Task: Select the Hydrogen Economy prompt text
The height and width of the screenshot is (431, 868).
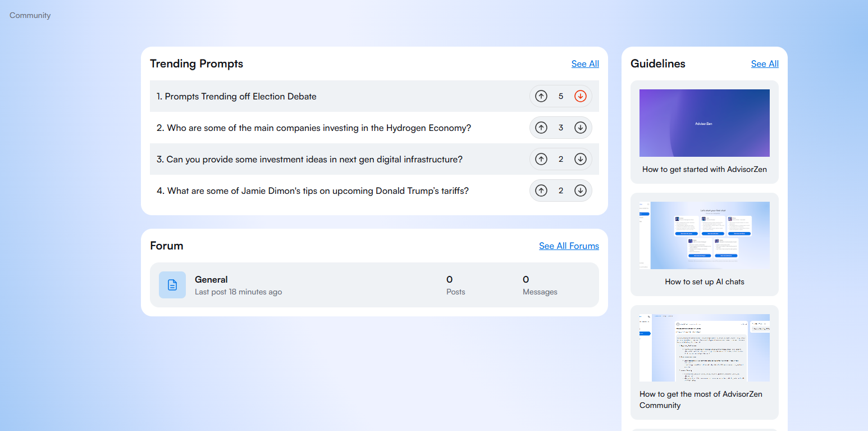Action: click(x=319, y=128)
